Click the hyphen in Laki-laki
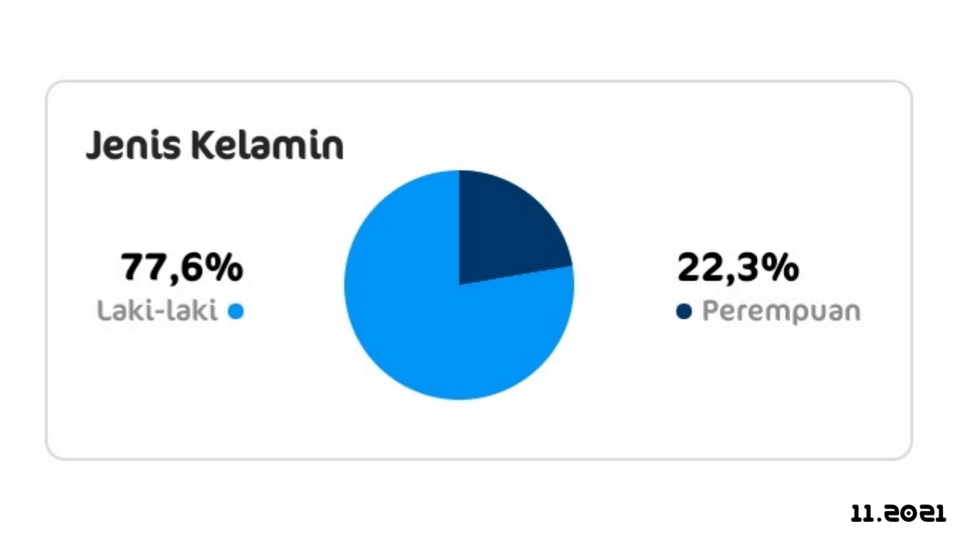 pyautogui.click(x=159, y=313)
